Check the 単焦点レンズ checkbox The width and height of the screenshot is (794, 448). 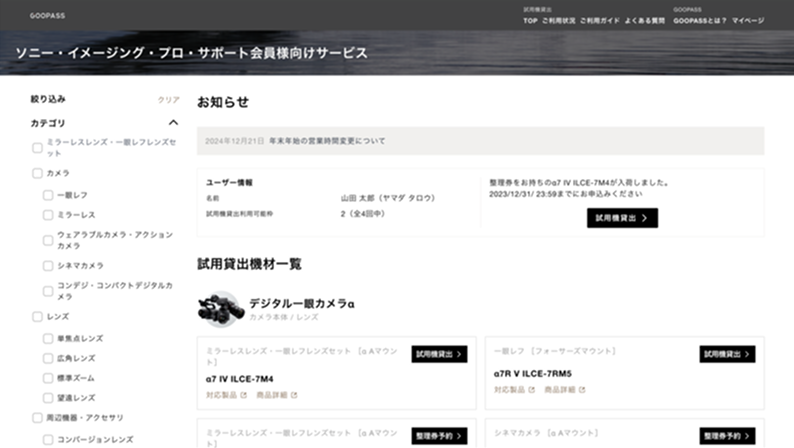click(x=48, y=338)
